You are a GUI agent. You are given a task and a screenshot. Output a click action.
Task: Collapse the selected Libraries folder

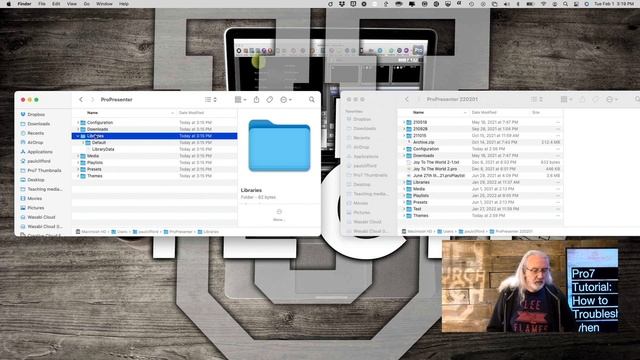tap(78, 136)
